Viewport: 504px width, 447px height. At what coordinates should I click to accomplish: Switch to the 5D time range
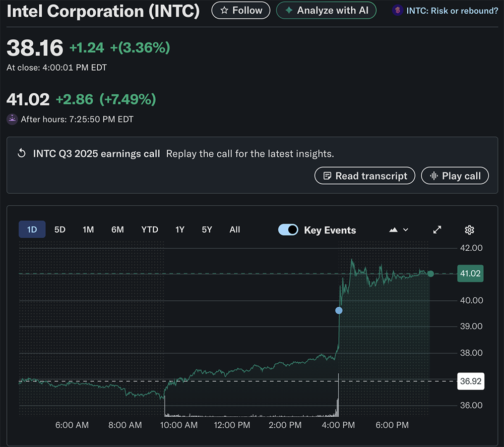60,230
